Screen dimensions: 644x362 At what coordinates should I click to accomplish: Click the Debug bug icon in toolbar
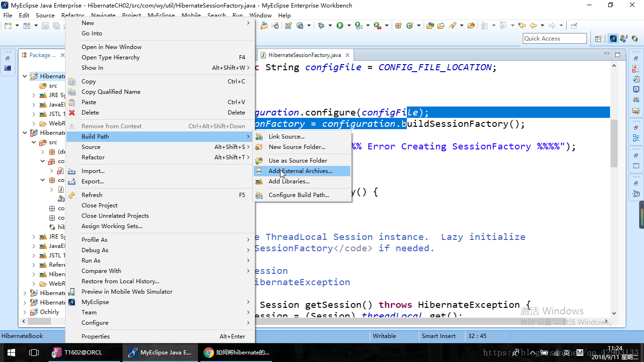(x=321, y=25)
